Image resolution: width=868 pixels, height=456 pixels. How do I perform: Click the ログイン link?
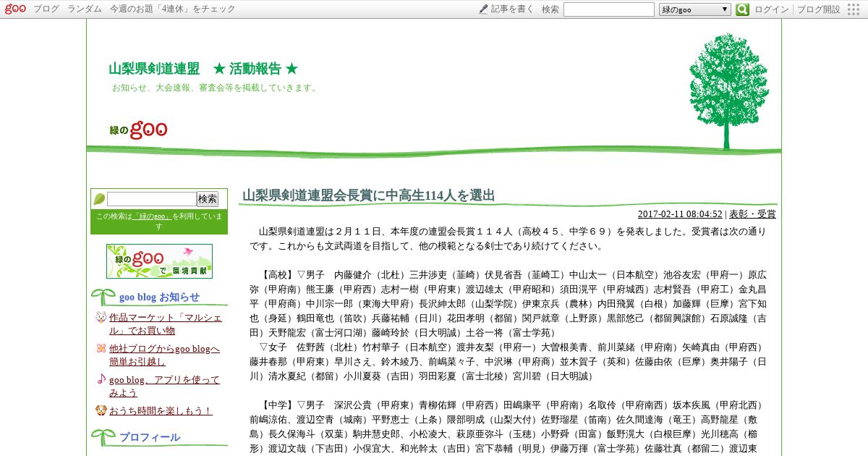(x=772, y=9)
